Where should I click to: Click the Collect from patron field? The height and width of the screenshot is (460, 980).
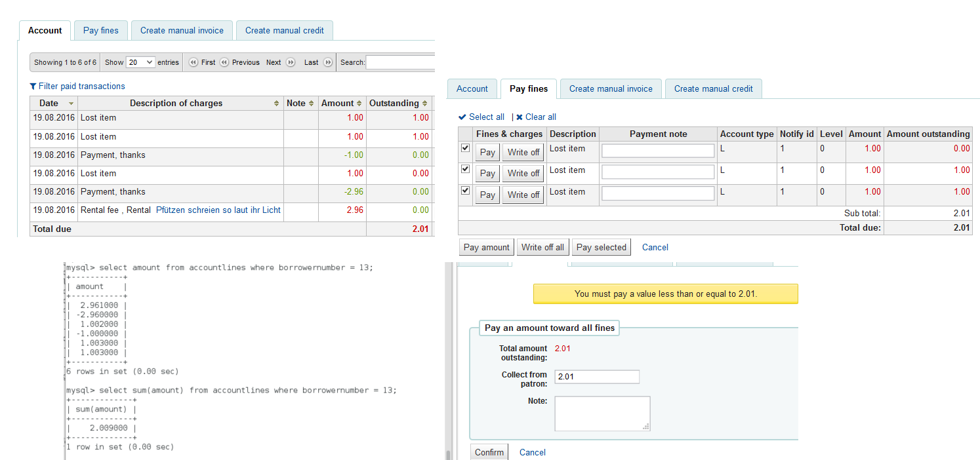pos(596,377)
